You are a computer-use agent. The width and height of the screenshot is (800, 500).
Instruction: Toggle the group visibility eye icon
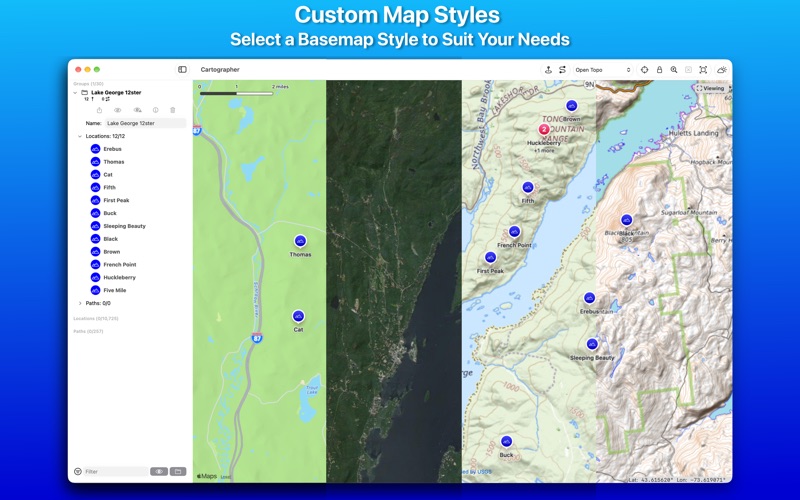(x=117, y=110)
